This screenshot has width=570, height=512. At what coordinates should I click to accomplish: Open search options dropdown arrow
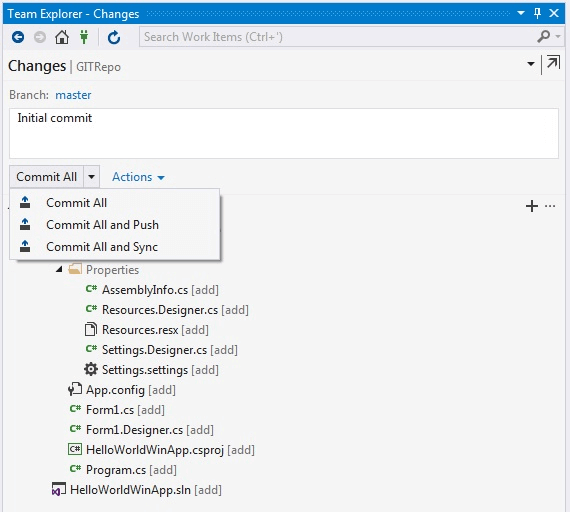(558, 36)
